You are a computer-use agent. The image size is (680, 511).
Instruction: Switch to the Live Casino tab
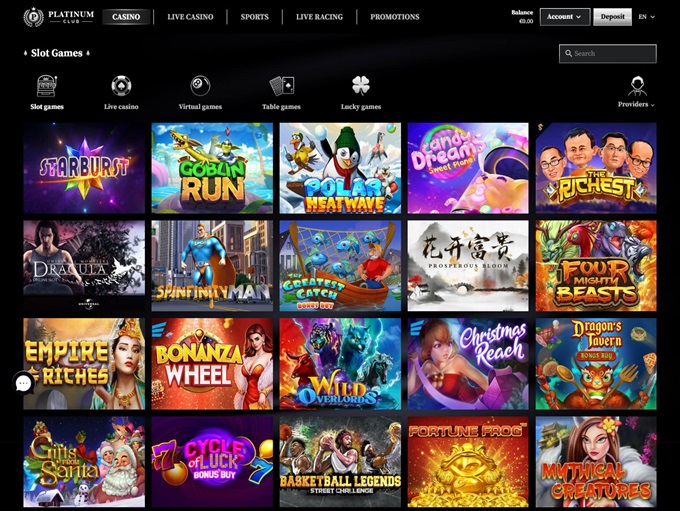click(190, 17)
